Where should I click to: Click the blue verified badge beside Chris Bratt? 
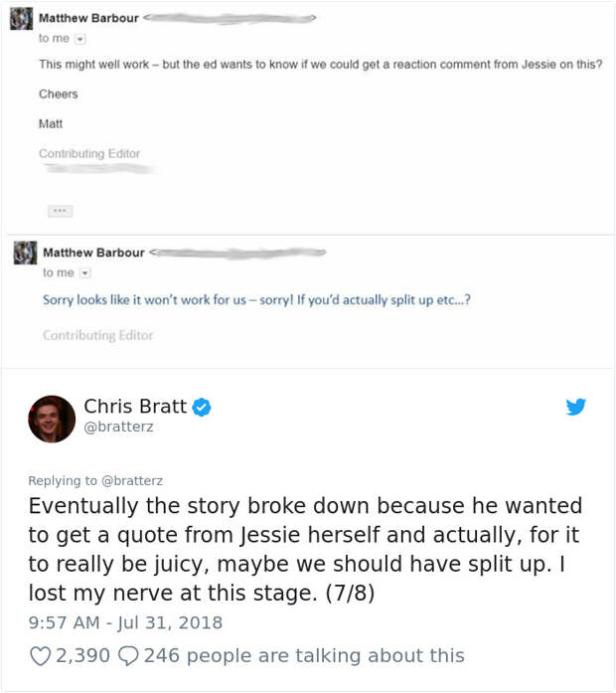(x=201, y=407)
